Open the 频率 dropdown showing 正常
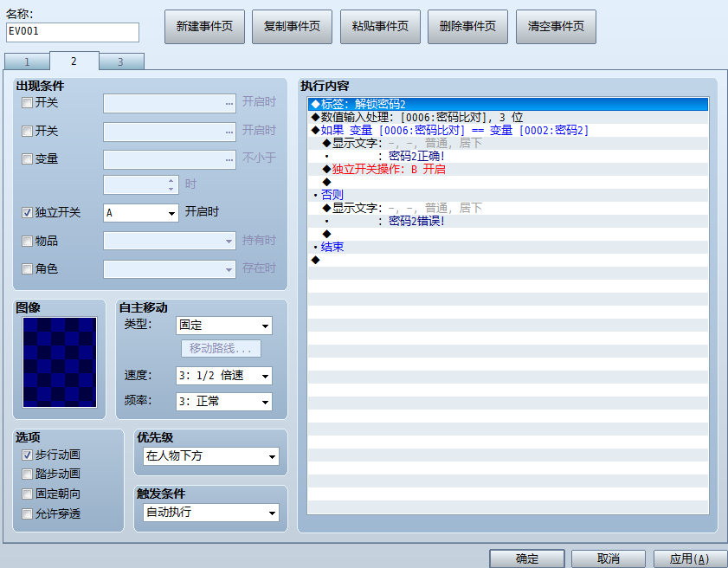728x568 pixels. click(224, 402)
